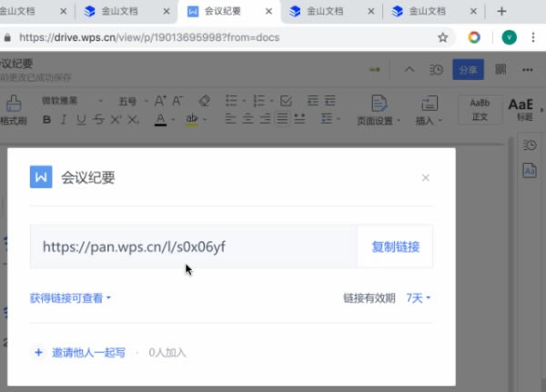Insert bulleted list
This screenshot has height=392, width=546.
[231, 101]
